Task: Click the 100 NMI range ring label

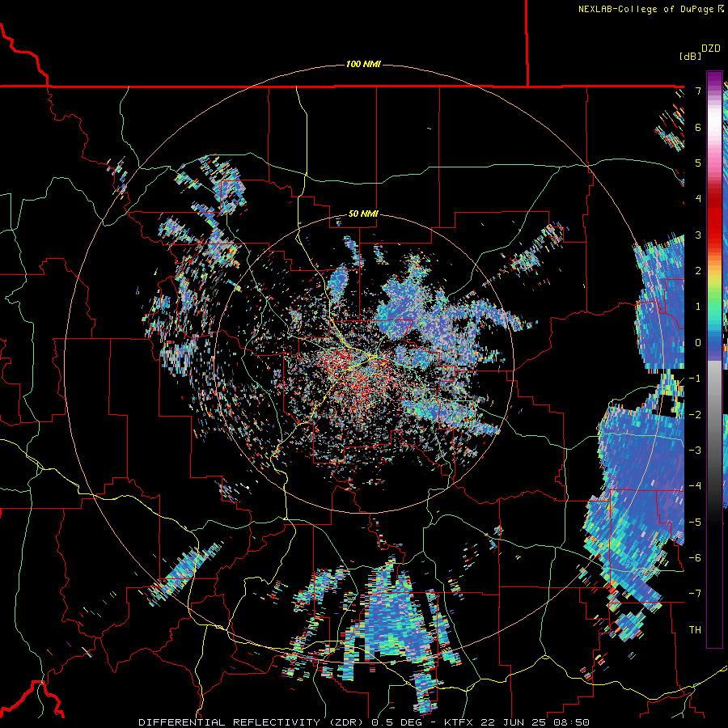Action: click(x=363, y=64)
